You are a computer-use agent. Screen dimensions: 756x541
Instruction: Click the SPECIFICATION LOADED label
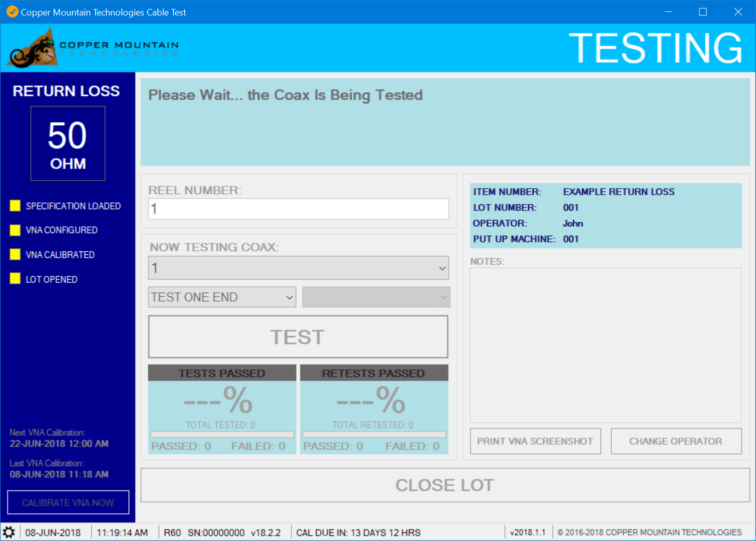click(73, 206)
